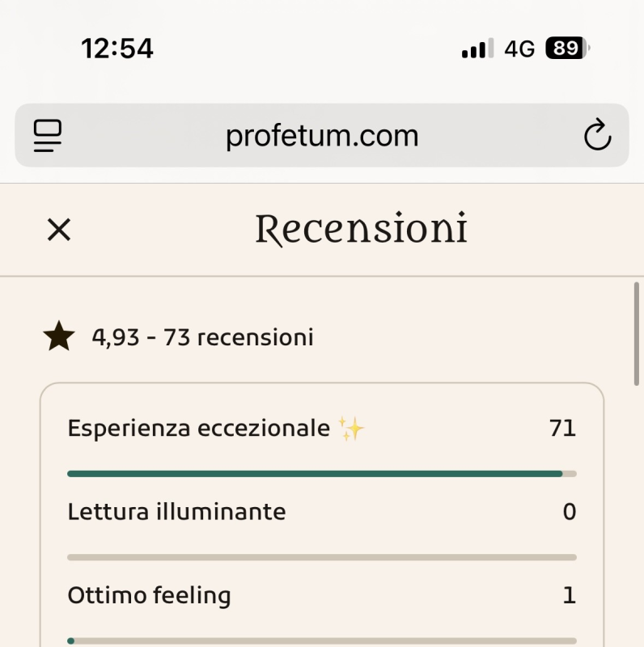Tap the sparkles emoji beside Esperienza eccezionale
Viewport: 644px width, 647px height.
[351, 428]
